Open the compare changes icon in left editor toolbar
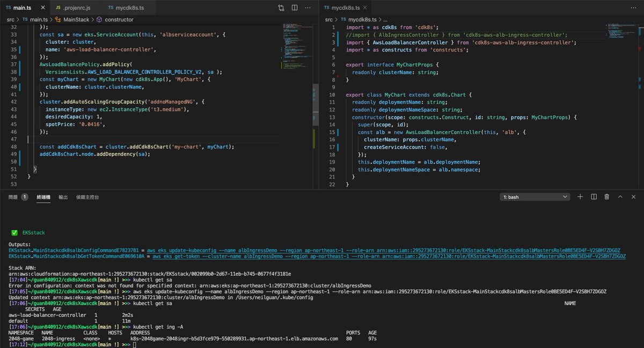Viewport: 644px width, 348px height. 281,8
